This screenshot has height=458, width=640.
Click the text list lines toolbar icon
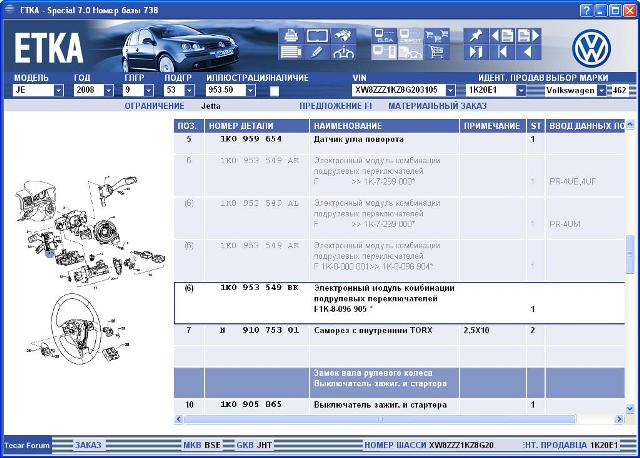[x=291, y=52]
